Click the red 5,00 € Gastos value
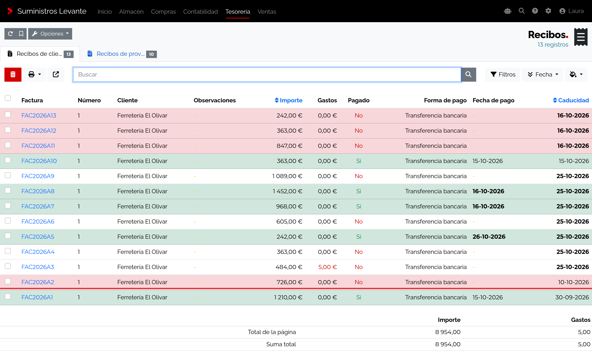 (x=327, y=267)
